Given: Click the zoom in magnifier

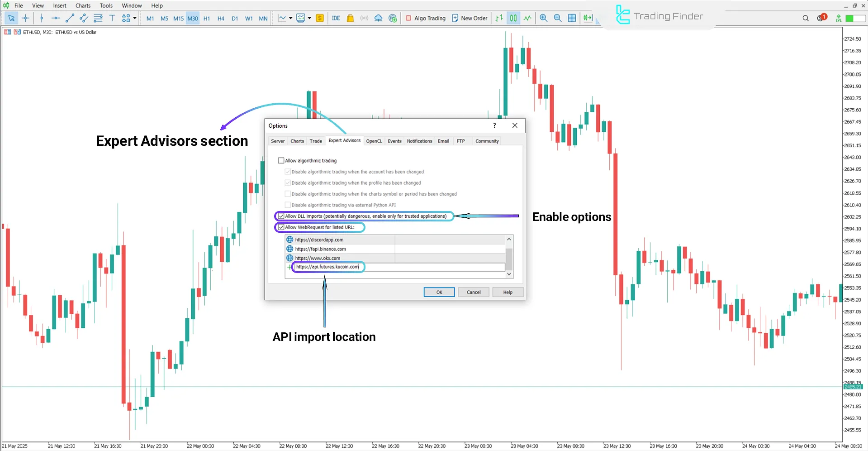Looking at the screenshot, I should tap(543, 18).
